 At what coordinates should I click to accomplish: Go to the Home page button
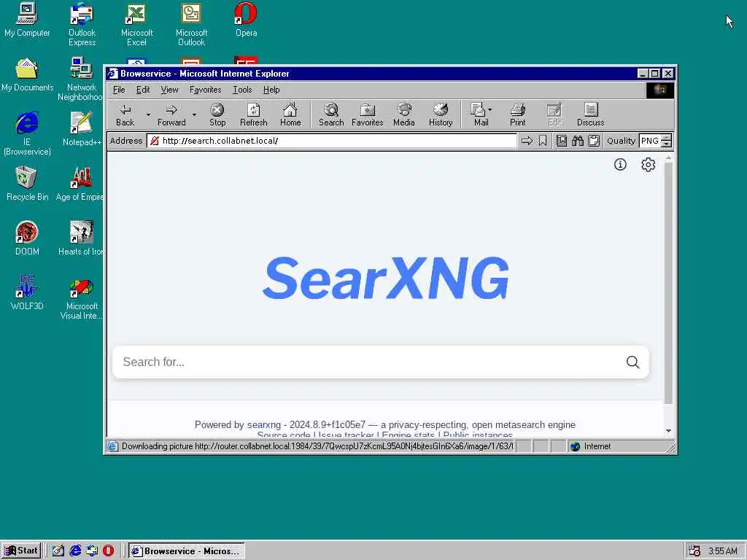coord(290,115)
